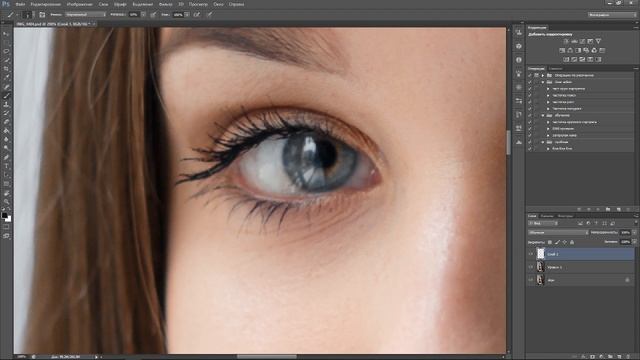Open the layer Fill slider arrow

634,242
